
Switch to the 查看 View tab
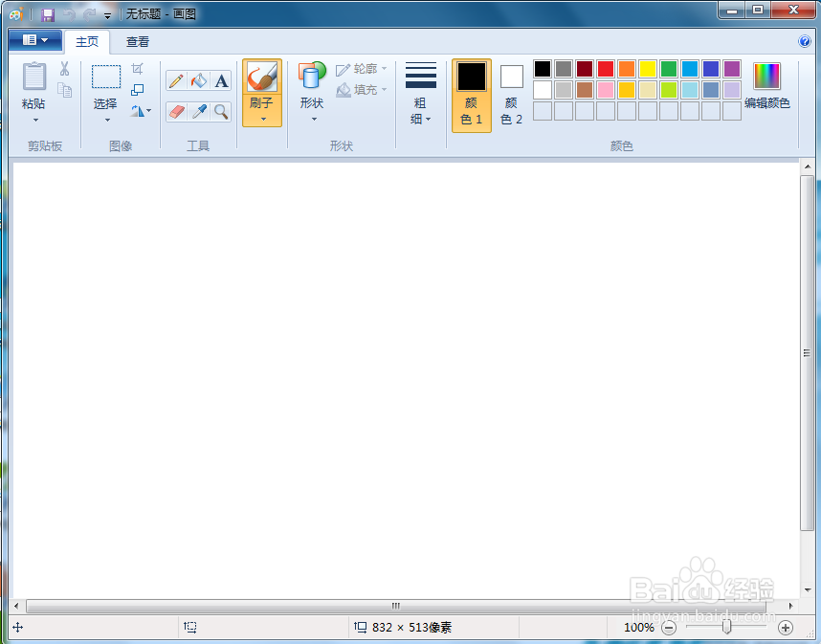coord(138,42)
